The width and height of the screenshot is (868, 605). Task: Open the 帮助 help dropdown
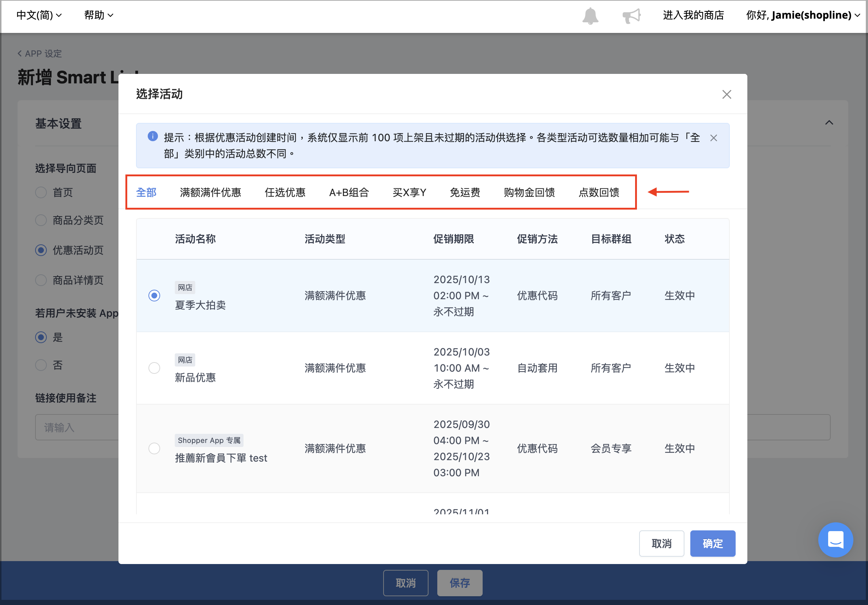(99, 15)
